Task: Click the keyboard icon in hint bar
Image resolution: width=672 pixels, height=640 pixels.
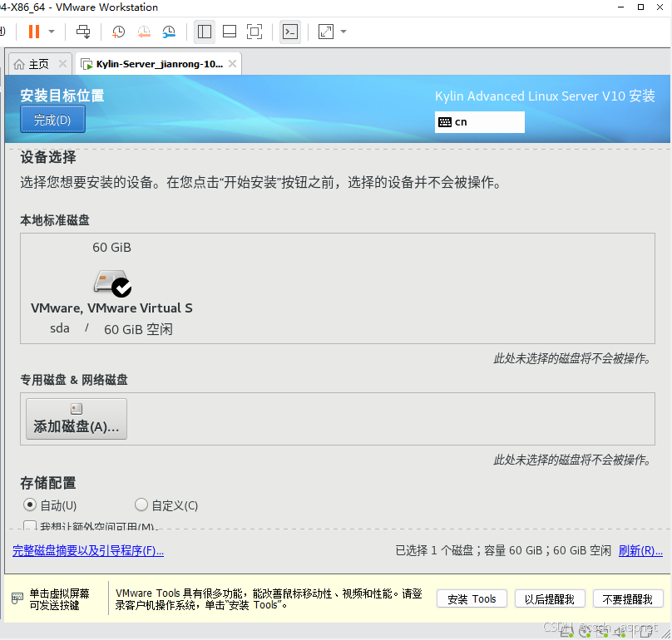Action: pos(17,598)
